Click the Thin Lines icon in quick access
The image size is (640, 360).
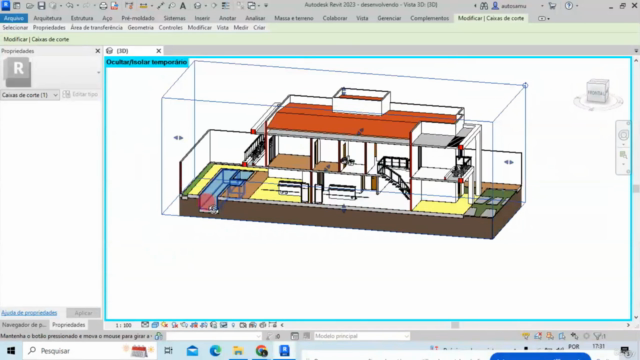point(226,6)
